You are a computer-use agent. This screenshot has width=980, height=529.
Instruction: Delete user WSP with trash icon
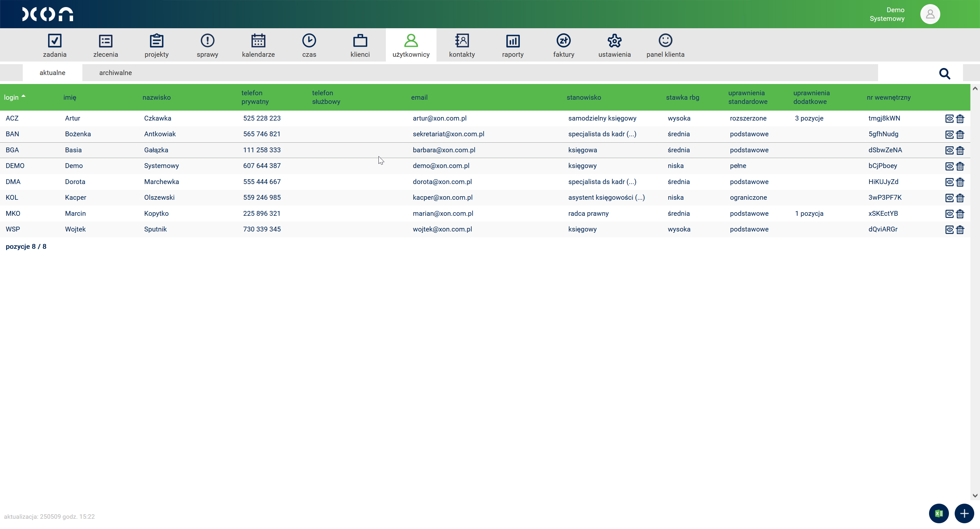click(960, 230)
